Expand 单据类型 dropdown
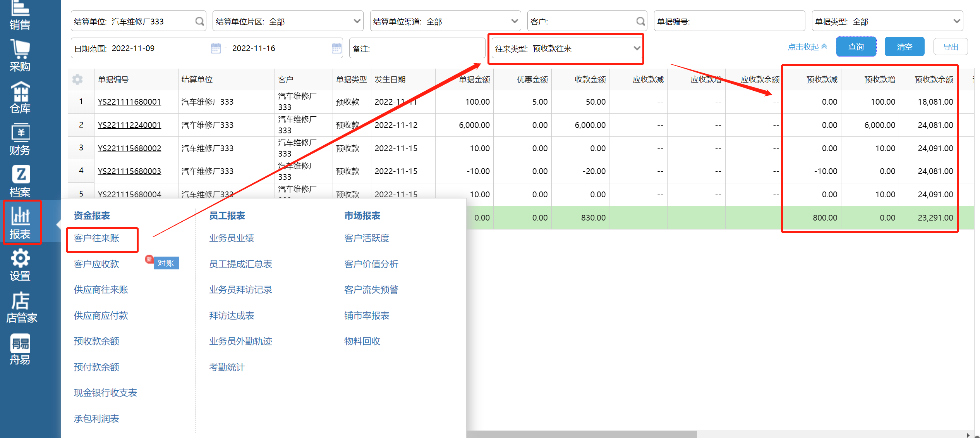This screenshot has width=980, height=438. (957, 21)
